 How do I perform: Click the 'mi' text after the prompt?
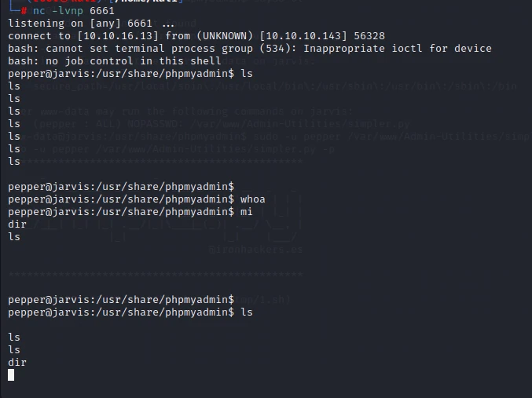pyautogui.click(x=246, y=212)
